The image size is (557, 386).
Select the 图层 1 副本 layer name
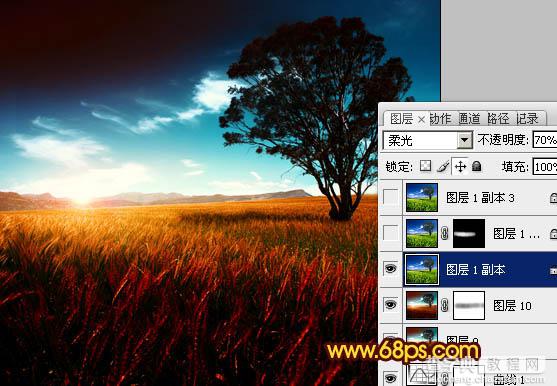click(476, 270)
